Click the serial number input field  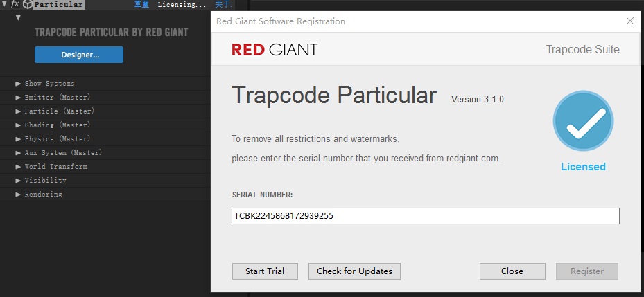[426, 216]
